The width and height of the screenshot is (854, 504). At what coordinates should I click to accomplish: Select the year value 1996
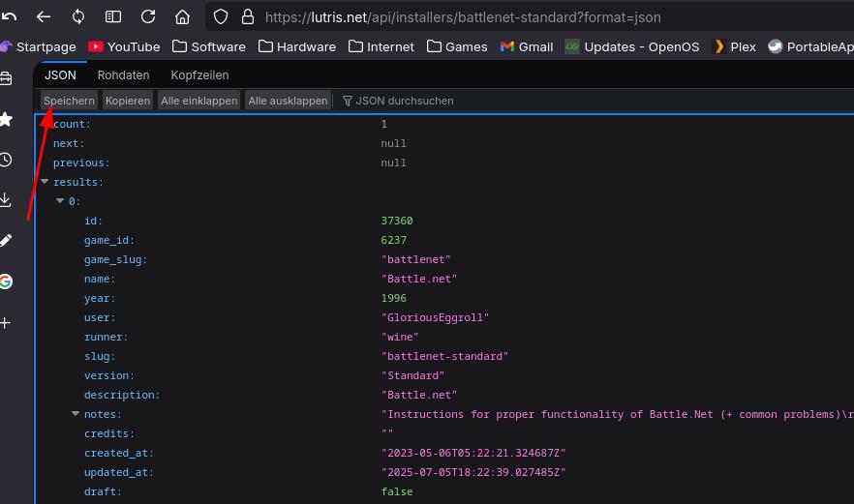(x=393, y=298)
